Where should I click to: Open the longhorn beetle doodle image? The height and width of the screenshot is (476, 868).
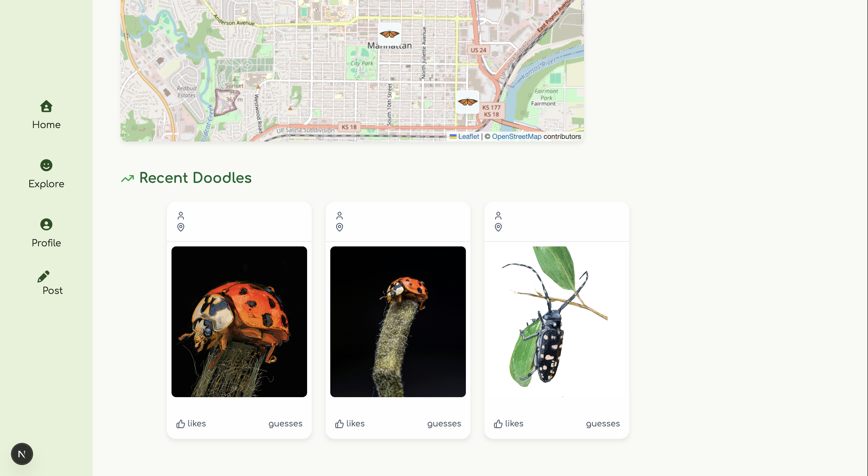(x=557, y=321)
